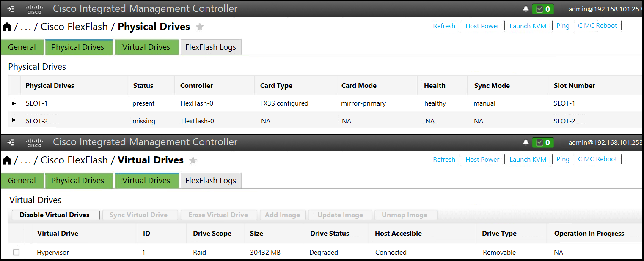Click the mirror-primary card mode cell
This screenshot has width=644, height=261.
pos(363,103)
